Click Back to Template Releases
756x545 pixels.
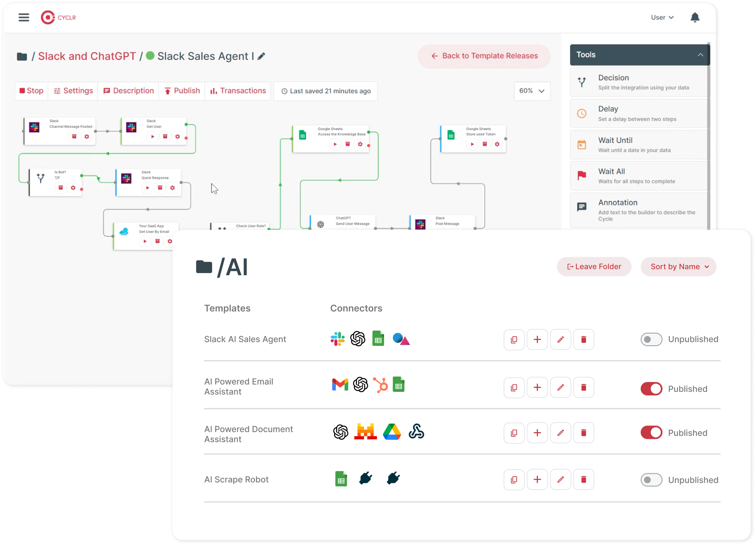click(x=483, y=56)
